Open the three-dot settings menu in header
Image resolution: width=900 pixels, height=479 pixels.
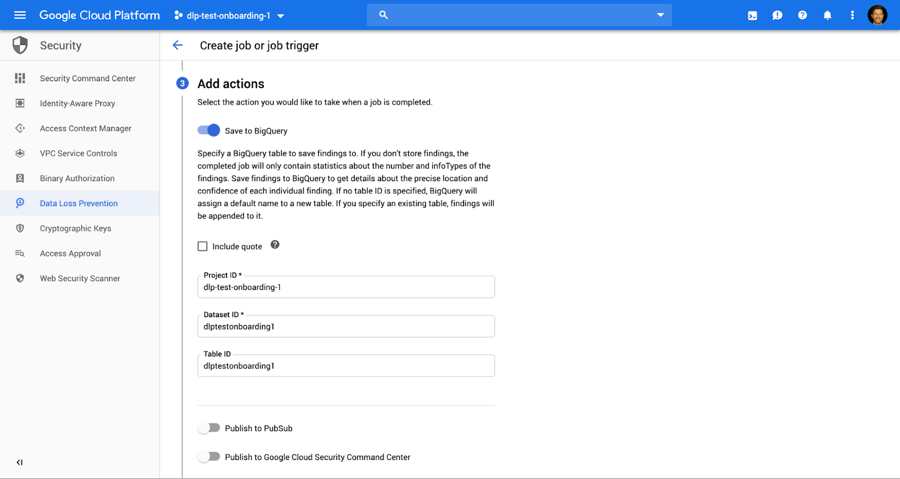click(852, 15)
